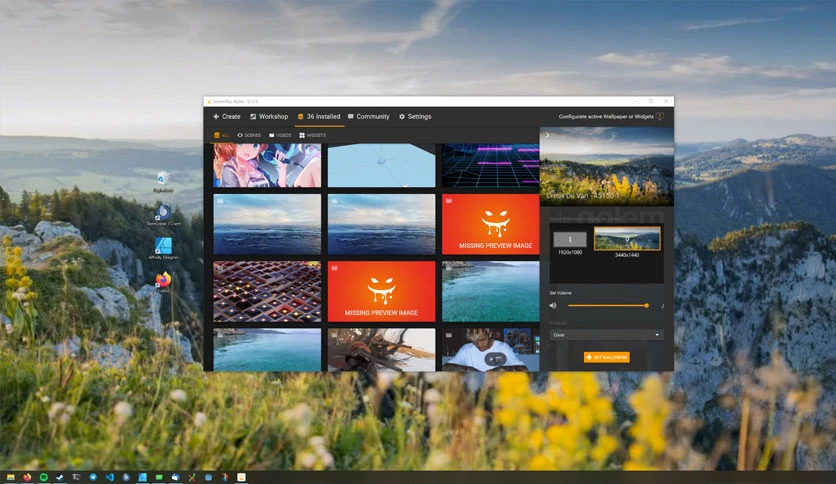Open Firefox from the desktop shortcut
836x484 pixels.
pos(163,281)
